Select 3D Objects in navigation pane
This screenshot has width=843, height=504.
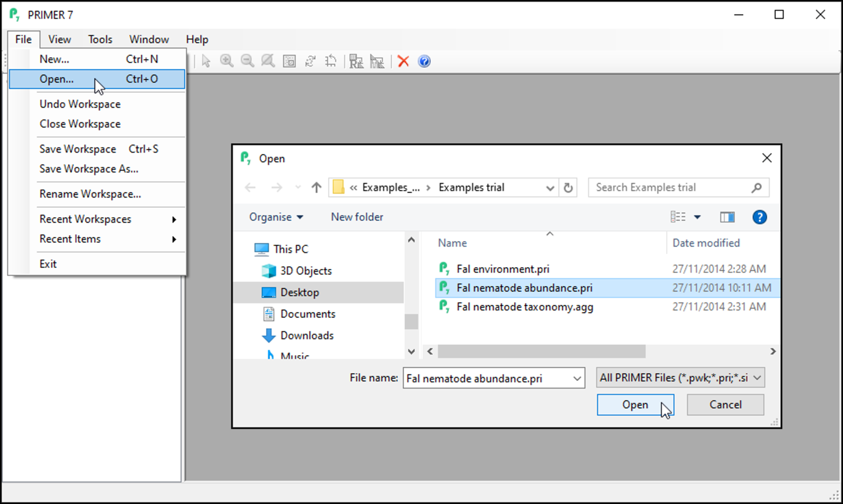point(297,271)
